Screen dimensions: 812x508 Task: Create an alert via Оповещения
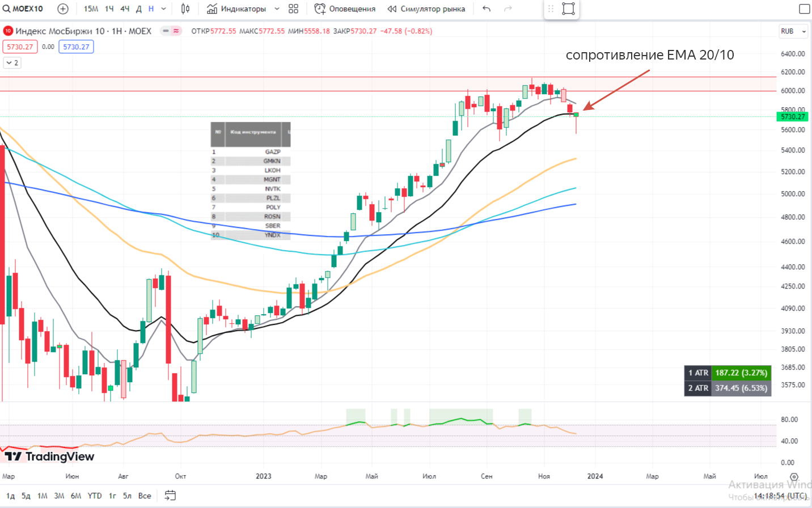click(x=345, y=9)
